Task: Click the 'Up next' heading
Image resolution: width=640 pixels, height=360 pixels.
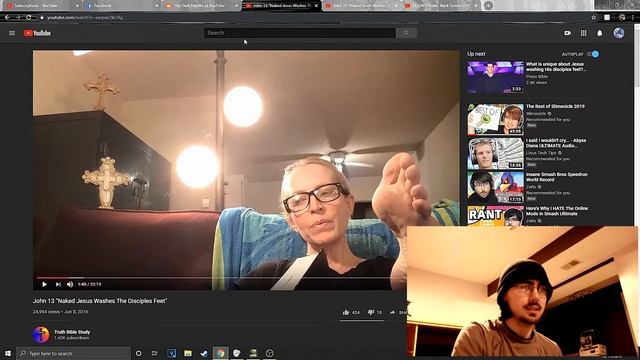Action: [476, 54]
